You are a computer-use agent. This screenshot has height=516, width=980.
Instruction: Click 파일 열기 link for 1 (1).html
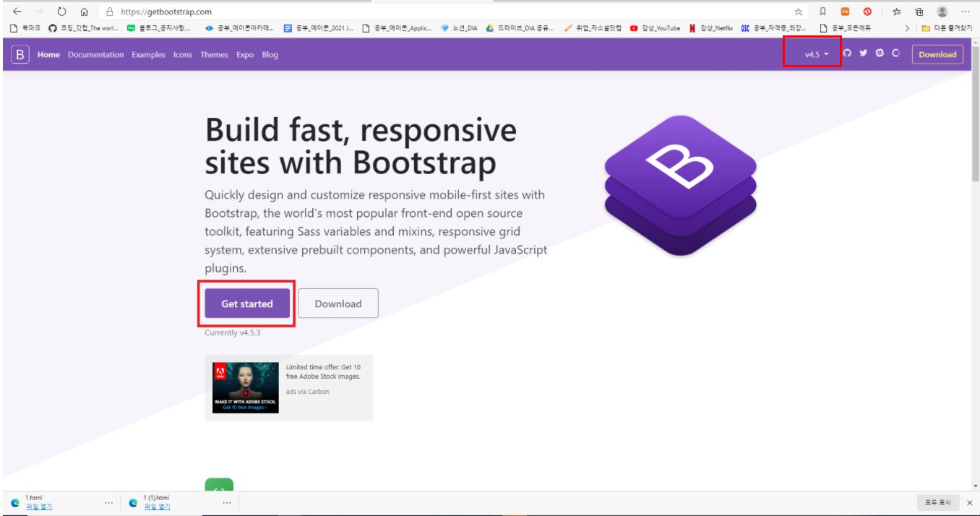(157, 507)
